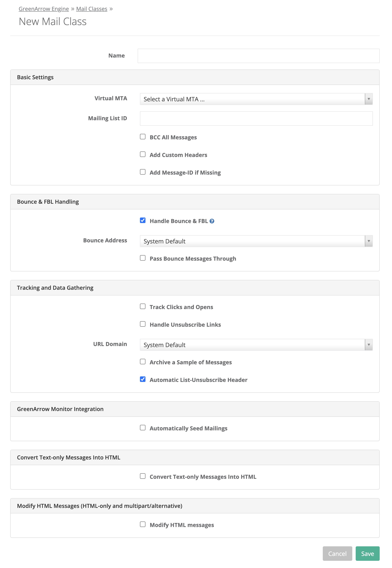Check Track Clicks and Opens

pos(143,306)
